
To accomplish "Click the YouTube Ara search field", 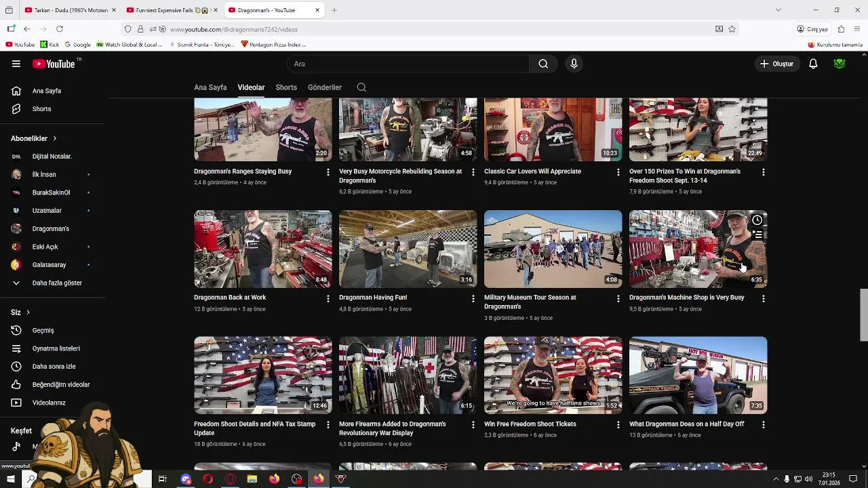I will coord(408,64).
